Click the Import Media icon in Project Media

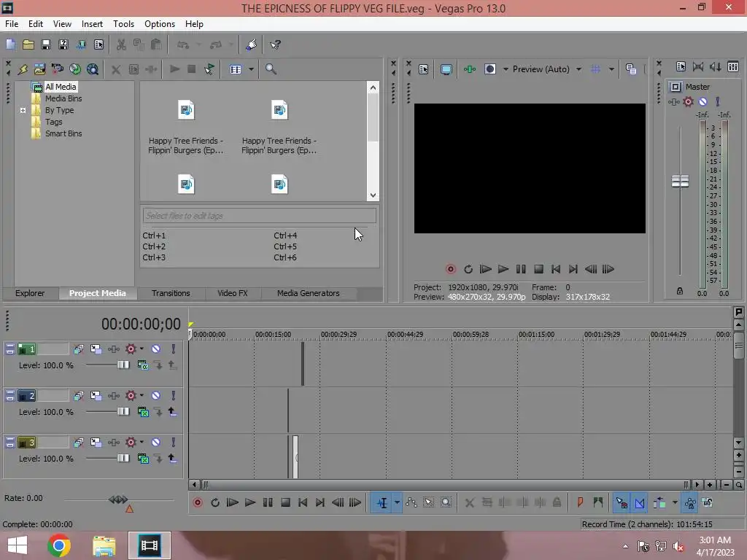[39, 69]
